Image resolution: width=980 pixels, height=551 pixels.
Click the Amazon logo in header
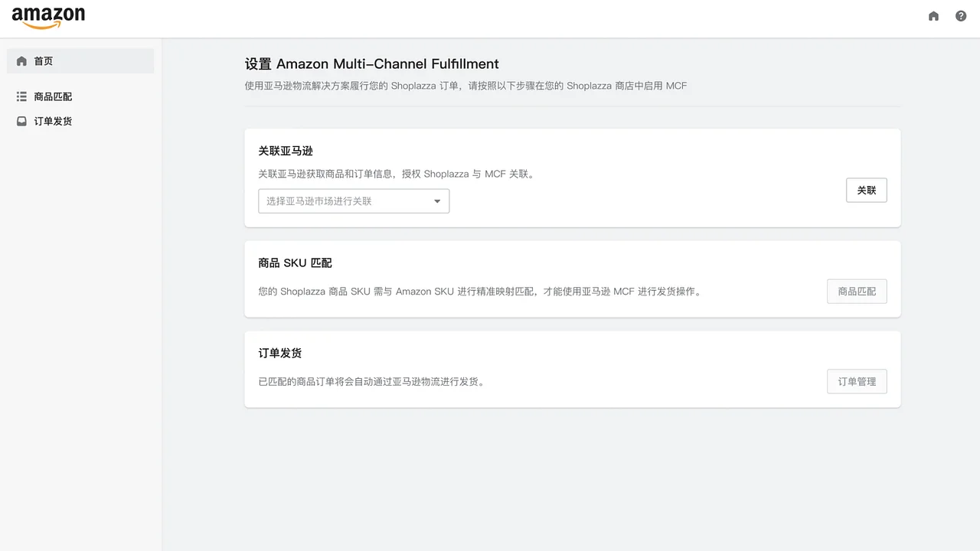coord(48,18)
